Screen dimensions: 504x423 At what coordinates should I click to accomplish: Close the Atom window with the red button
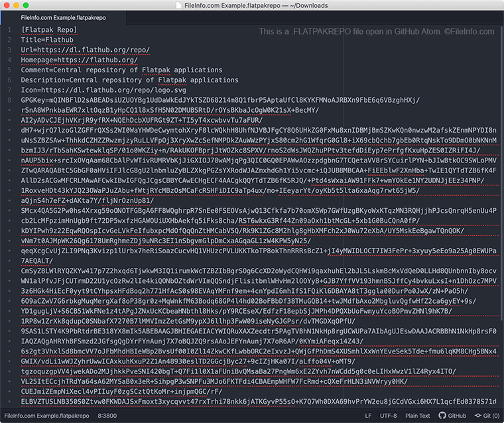(x=9, y=6)
